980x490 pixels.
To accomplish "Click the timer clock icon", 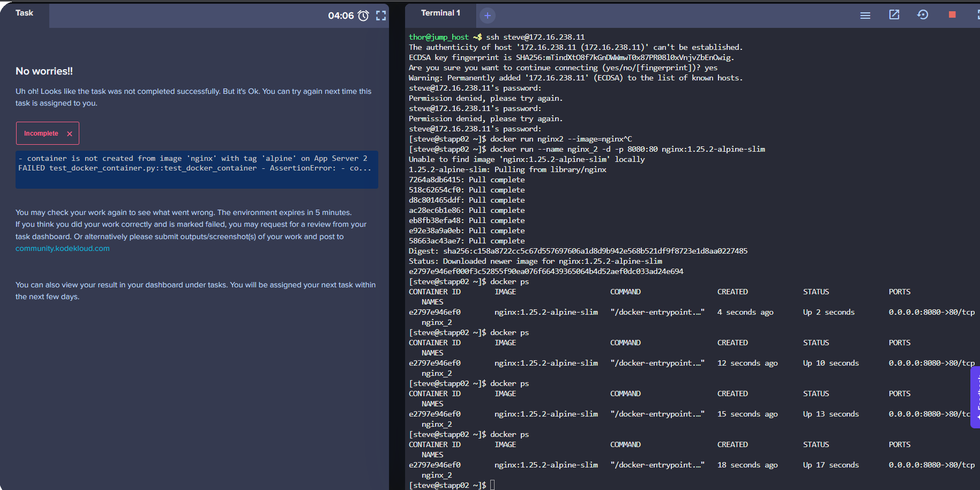I will point(363,16).
